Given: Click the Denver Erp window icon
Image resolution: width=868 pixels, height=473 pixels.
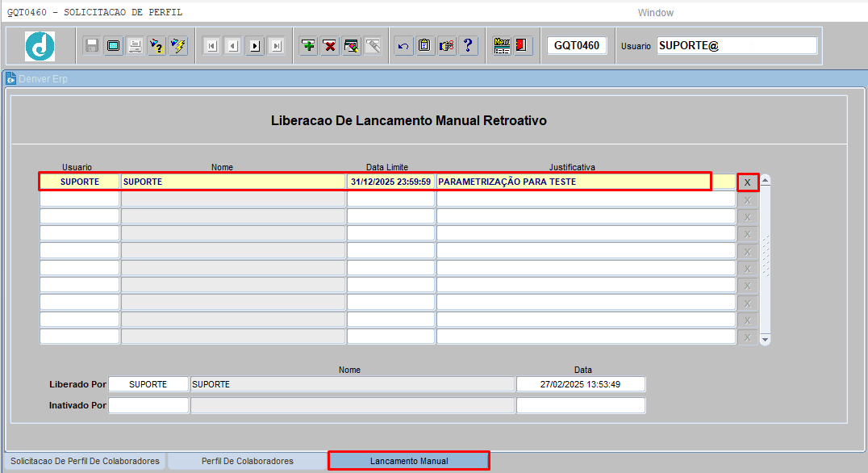Looking at the screenshot, I should (x=10, y=78).
